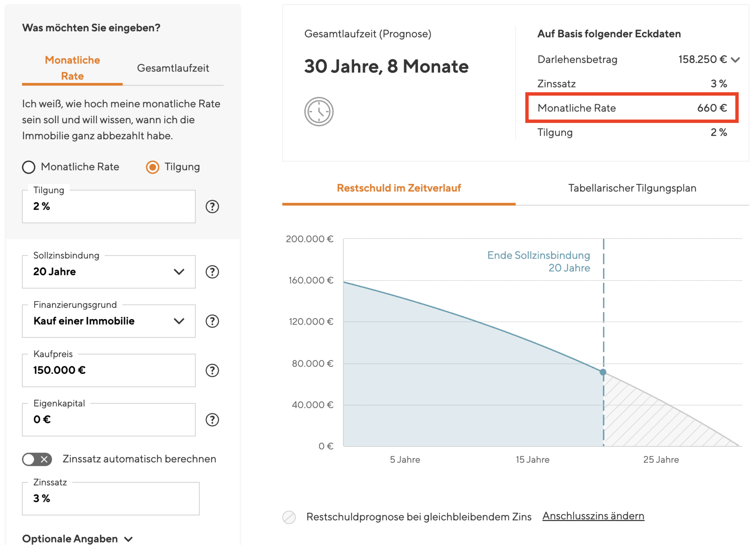
Task: Select the Monatliche Rate radio button
Action: 29,167
